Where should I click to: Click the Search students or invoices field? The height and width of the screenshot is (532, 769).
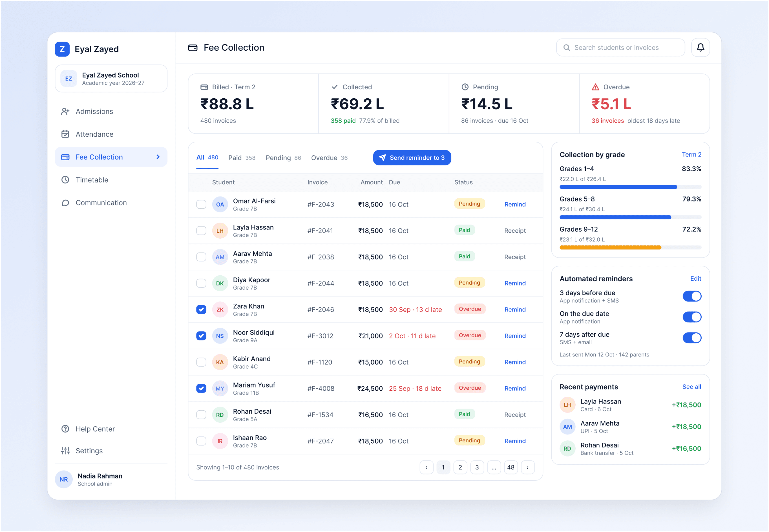[x=620, y=48]
